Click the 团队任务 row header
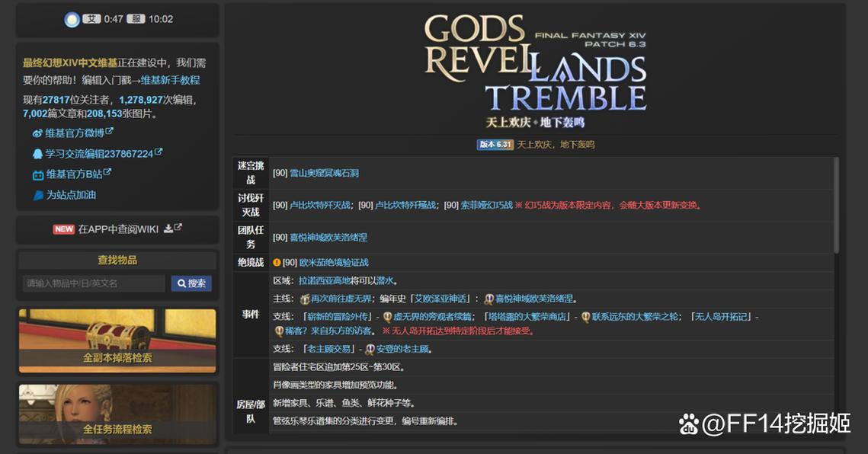This screenshot has height=454, width=868. (x=251, y=237)
